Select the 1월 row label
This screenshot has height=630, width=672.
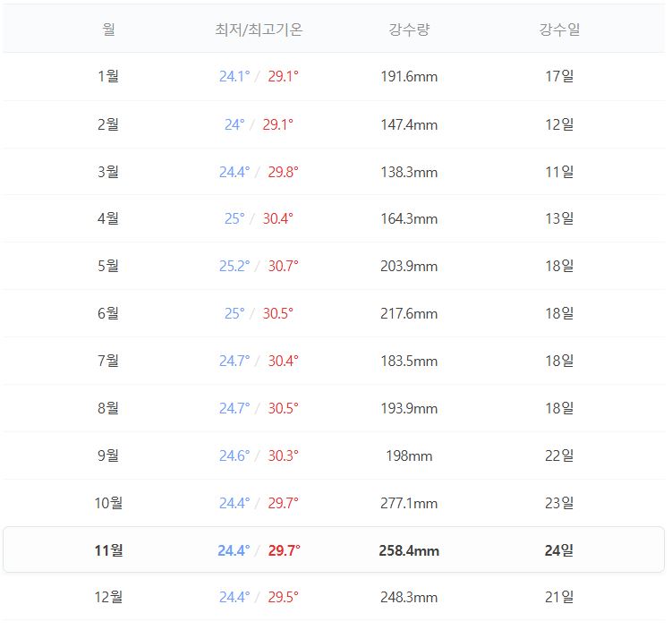pyautogui.click(x=108, y=76)
